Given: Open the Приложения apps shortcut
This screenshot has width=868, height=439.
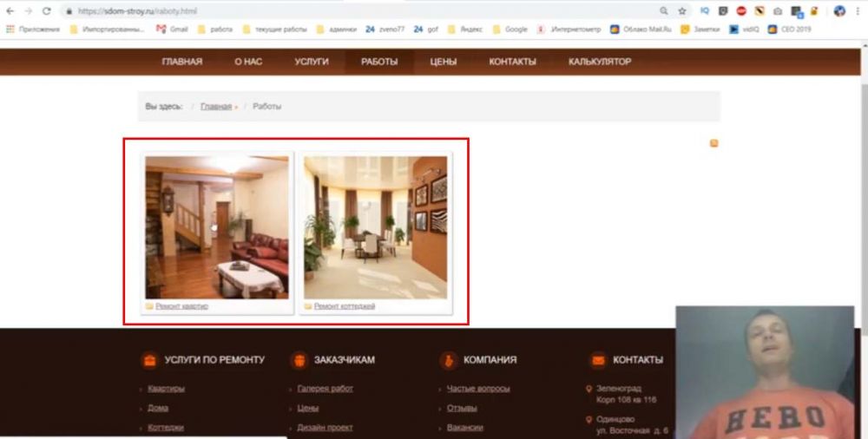Looking at the screenshot, I should [x=34, y=29].
